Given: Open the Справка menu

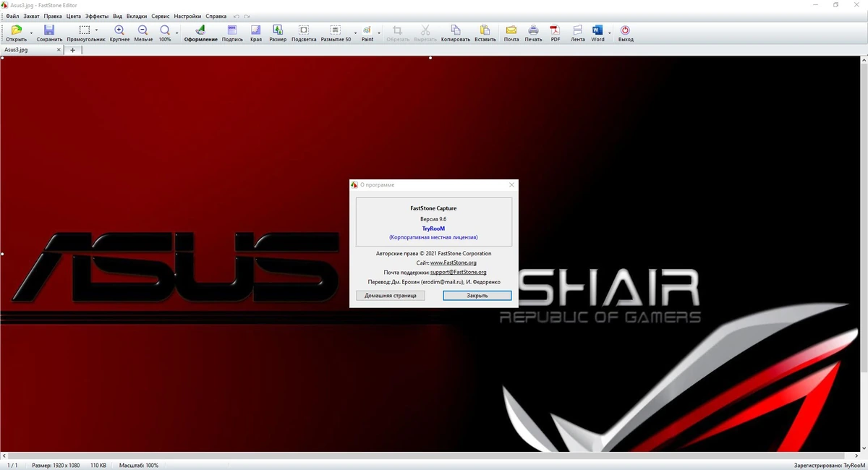Looking at the screenshot, I should [x=216, y=16].
